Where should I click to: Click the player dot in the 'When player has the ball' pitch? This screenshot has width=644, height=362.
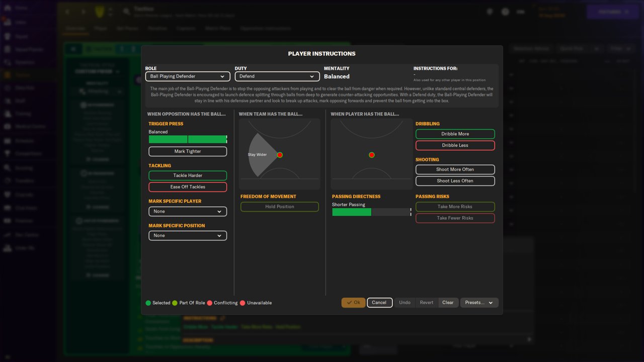[x=372, y=155]
